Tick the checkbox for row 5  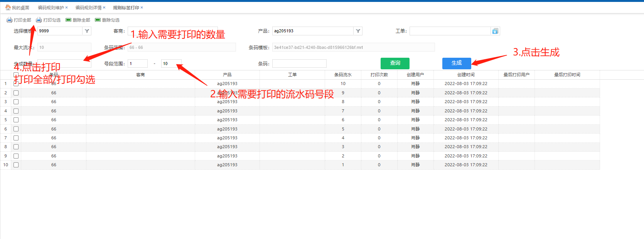[16, 120]
